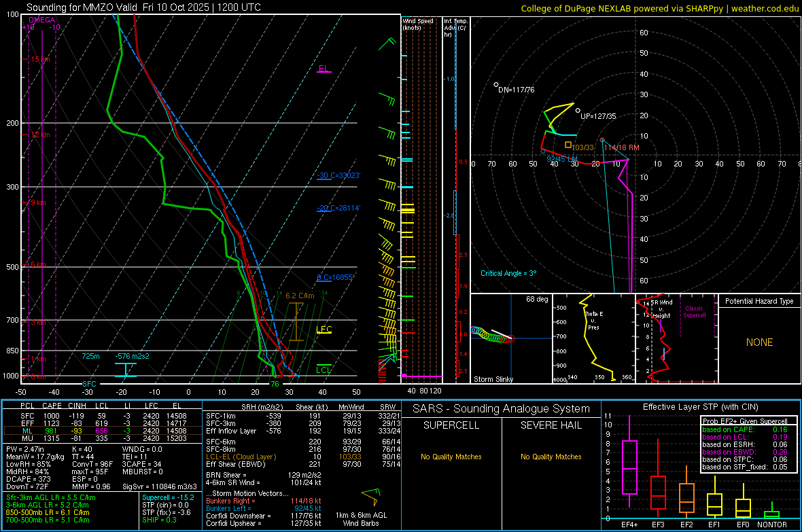Click the Potential Hazard Type header

759,301
